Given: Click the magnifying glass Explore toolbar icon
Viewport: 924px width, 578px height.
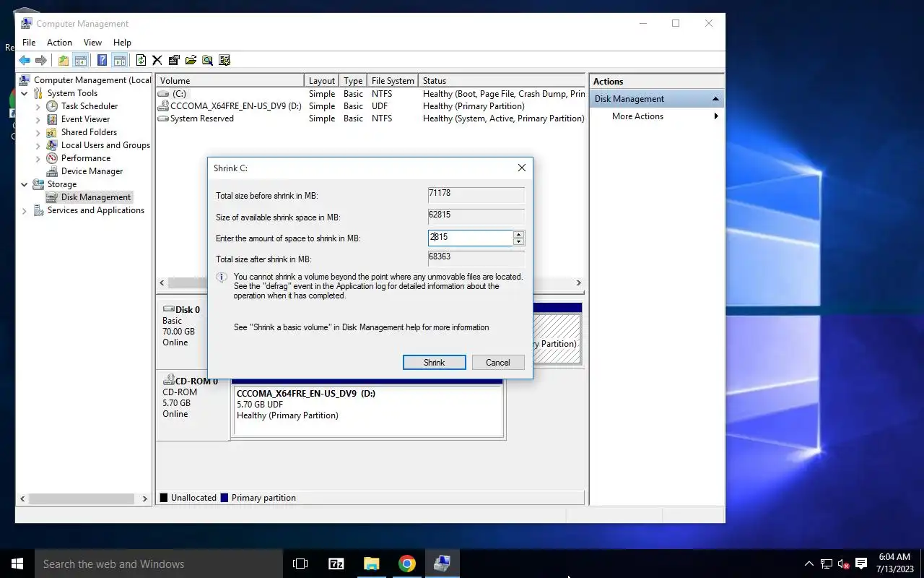Looking at the screenshot, I should [207, 61].
